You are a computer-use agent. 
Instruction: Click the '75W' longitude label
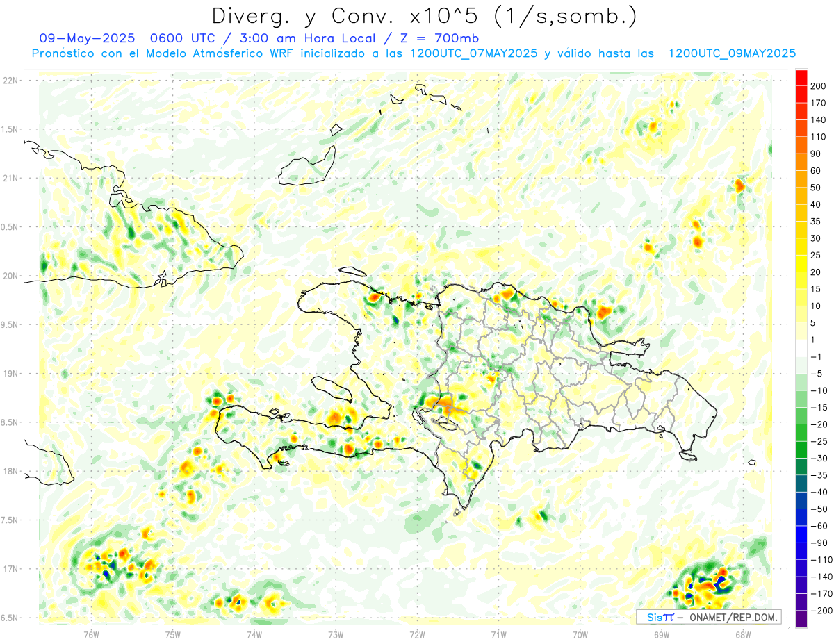pyautogui.click(x=173, y=634)
